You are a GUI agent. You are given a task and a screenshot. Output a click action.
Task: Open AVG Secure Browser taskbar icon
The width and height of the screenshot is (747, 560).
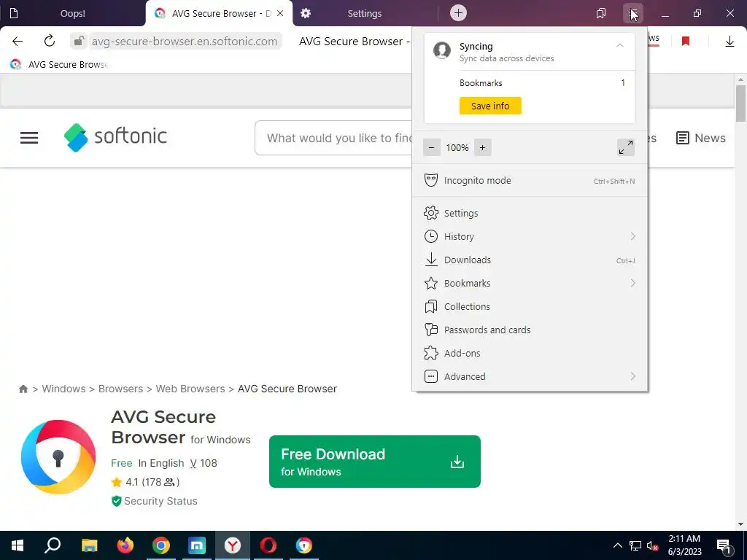pos(304,545)
